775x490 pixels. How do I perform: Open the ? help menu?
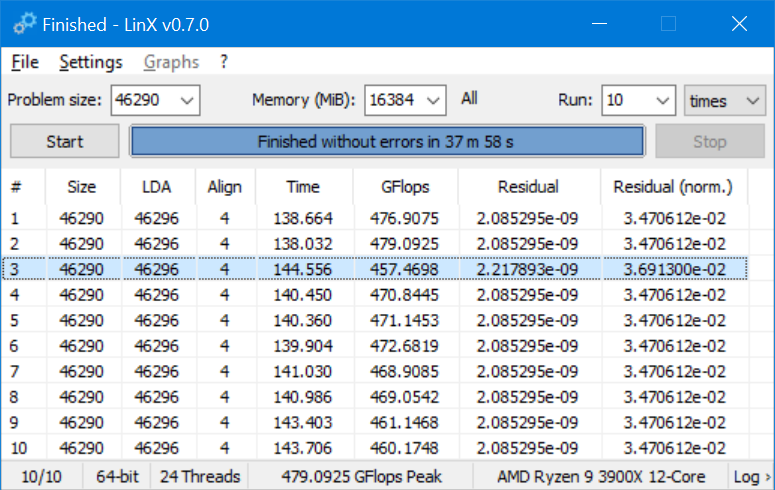point(224,62)
